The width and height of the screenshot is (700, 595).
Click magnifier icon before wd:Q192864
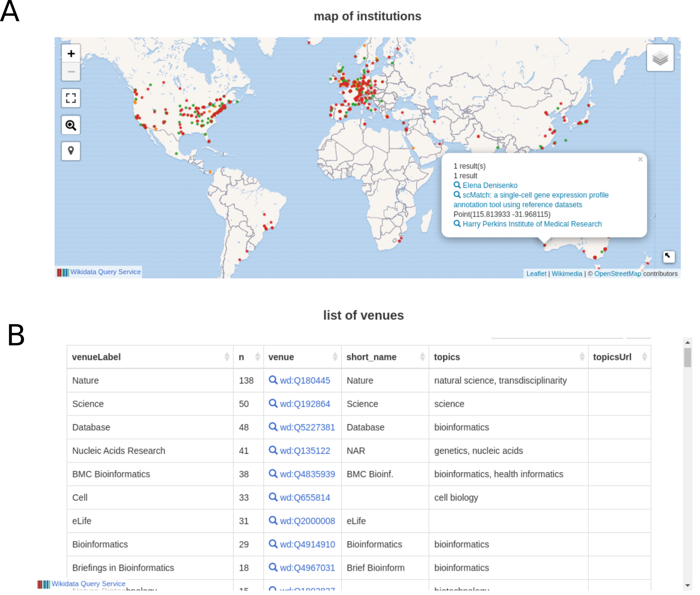(x=273, y=403)
